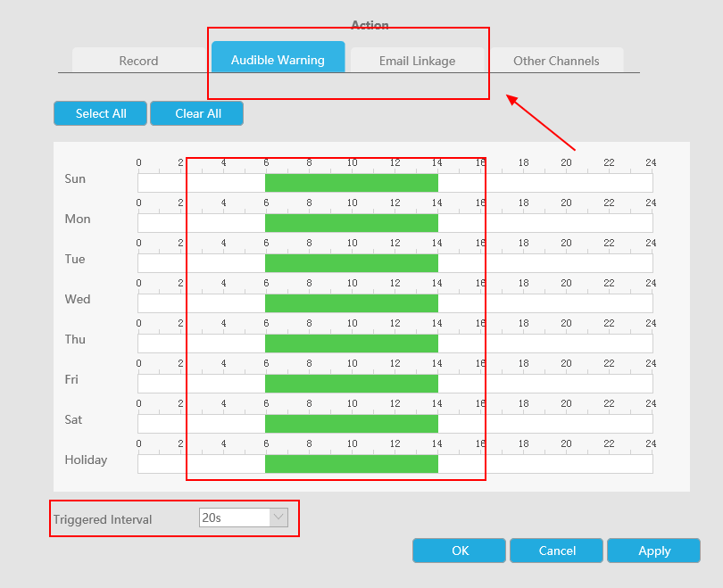
Task: Switch to the Record tab
Action: pos(138,61)
